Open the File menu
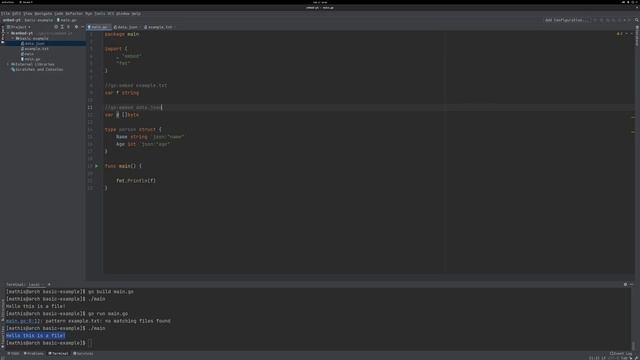 coord(5,13)
